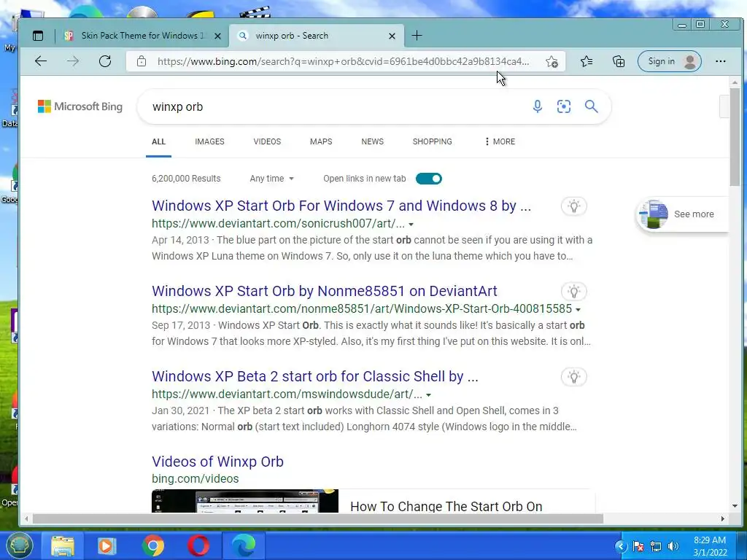Click the 6,200,000 Results text
Image resolution: width=747 pixels, height=560 pixels.
pyautogui.click(x=186, y=179)
